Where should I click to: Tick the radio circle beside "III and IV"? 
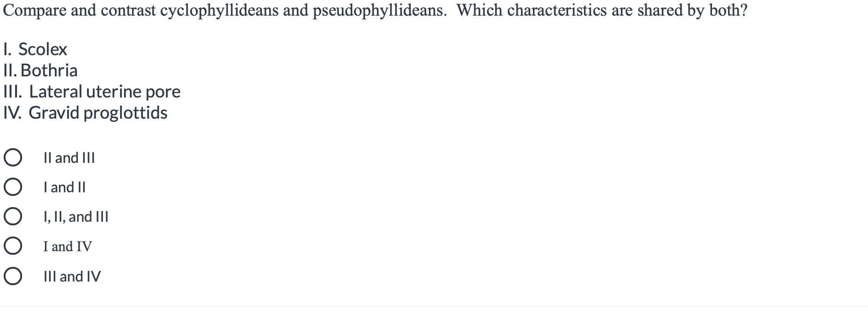[x=12, y=276]
